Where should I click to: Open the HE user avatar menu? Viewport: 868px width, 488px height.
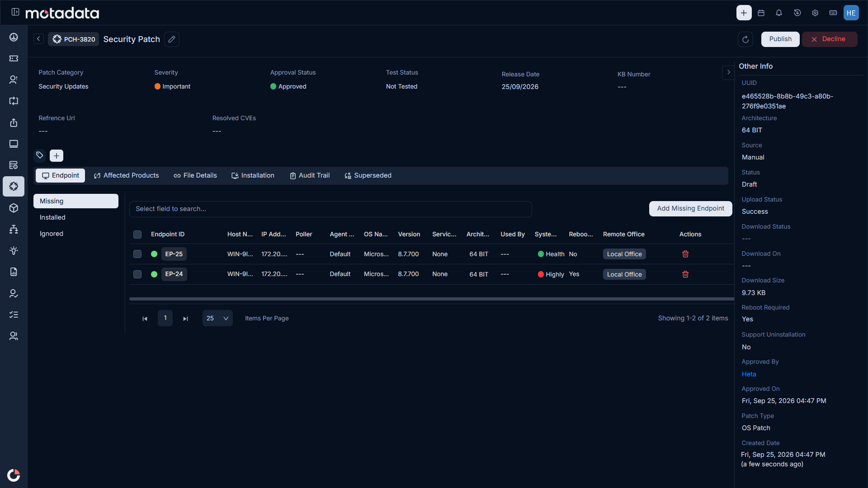click(851, 13)
